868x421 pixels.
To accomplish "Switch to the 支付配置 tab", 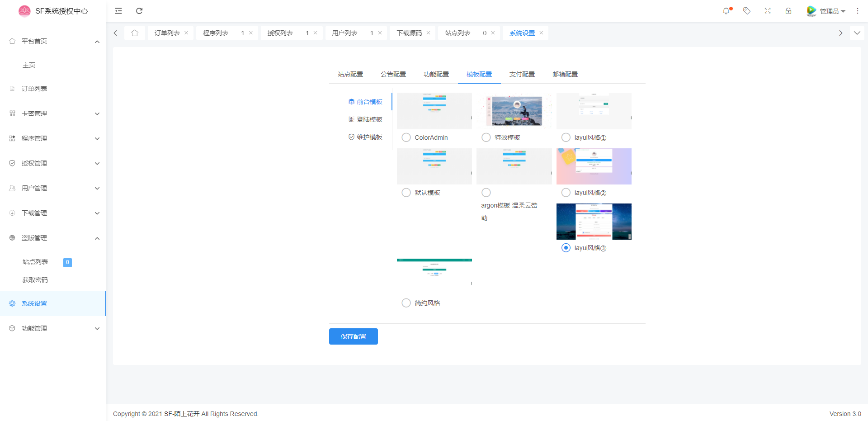I will 522,74.
